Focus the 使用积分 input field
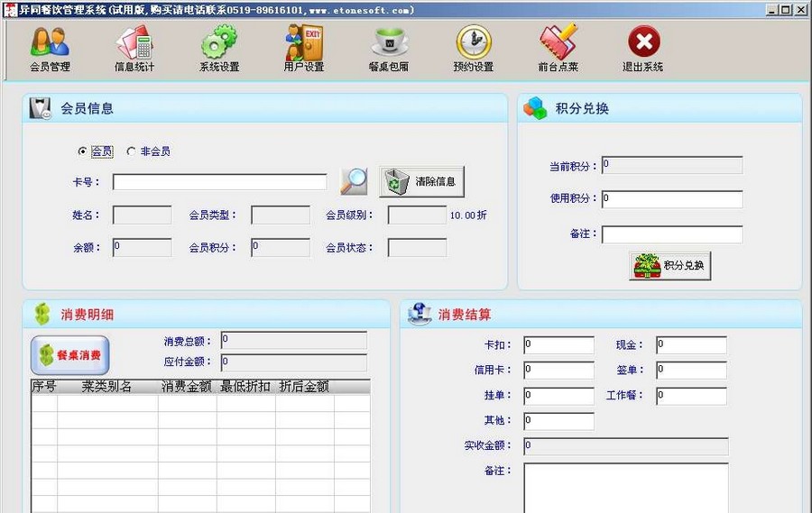The width and height of the screenshot is (812, 513). tap(672, 199)
